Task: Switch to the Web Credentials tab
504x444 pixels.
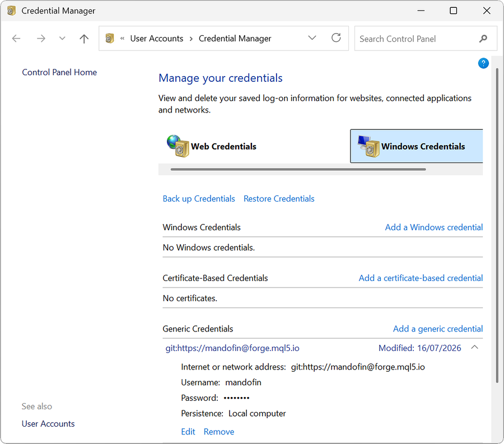Action: 212,146
